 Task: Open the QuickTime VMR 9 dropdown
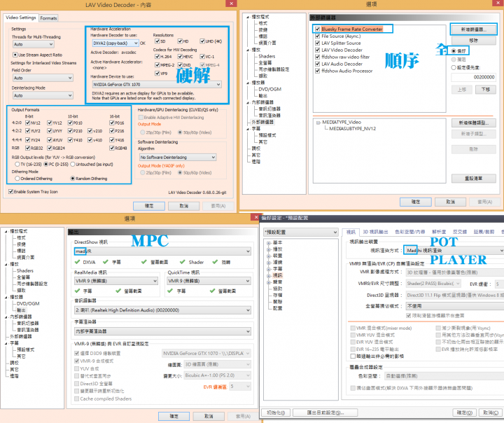pos(209,281)
